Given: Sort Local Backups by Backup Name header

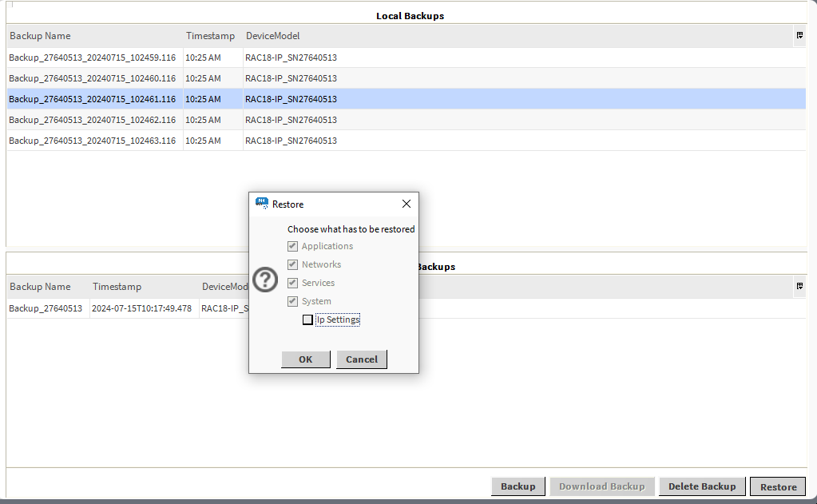Looking at the screenshot, I should (40, 36).
